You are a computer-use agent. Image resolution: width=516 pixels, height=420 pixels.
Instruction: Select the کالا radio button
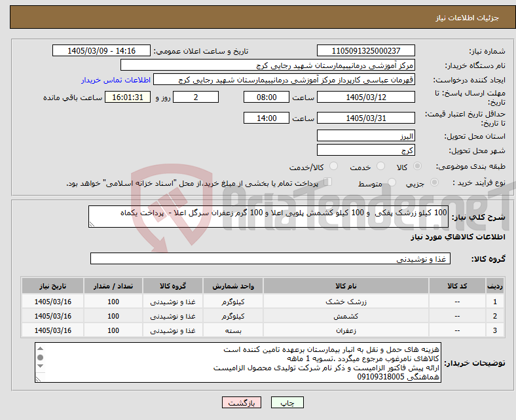coord(417,166)
